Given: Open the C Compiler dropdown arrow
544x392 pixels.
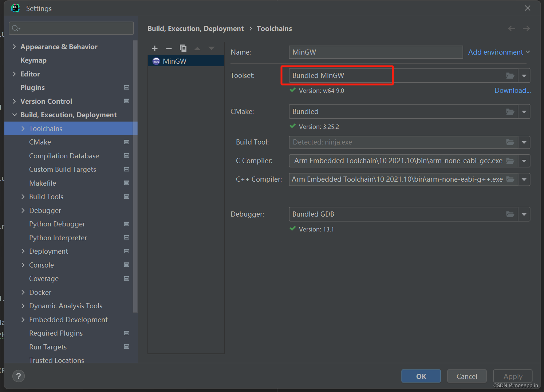Looking at the screenshot, I should 524,161.
